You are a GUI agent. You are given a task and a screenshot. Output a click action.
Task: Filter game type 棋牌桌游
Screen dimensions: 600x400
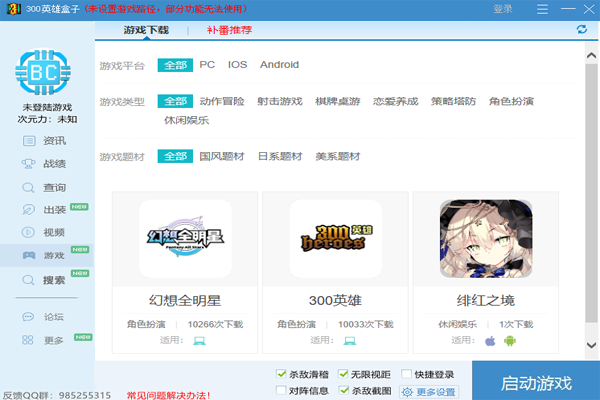click(338, 101)
